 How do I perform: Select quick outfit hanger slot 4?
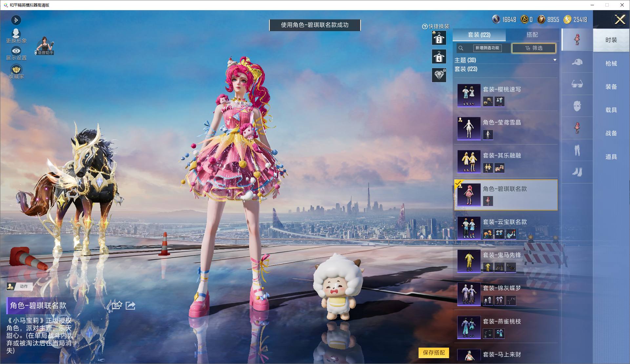[x=439, y=57]
